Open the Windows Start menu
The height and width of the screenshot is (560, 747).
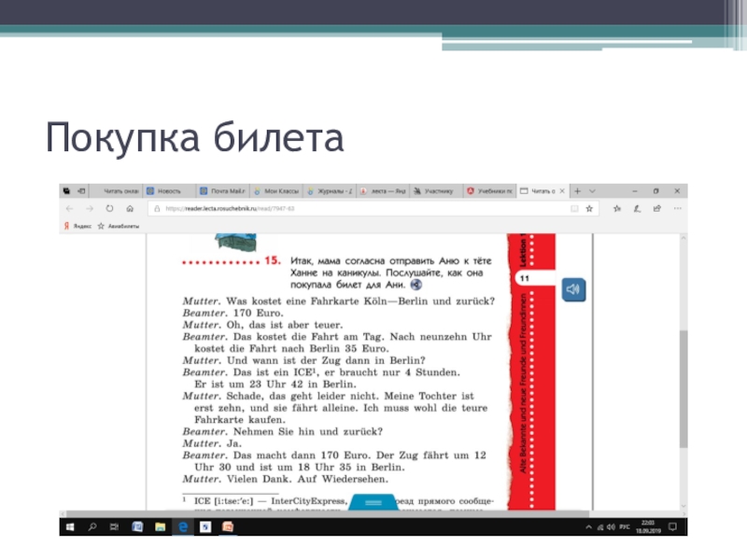click(x=69, y=527)
